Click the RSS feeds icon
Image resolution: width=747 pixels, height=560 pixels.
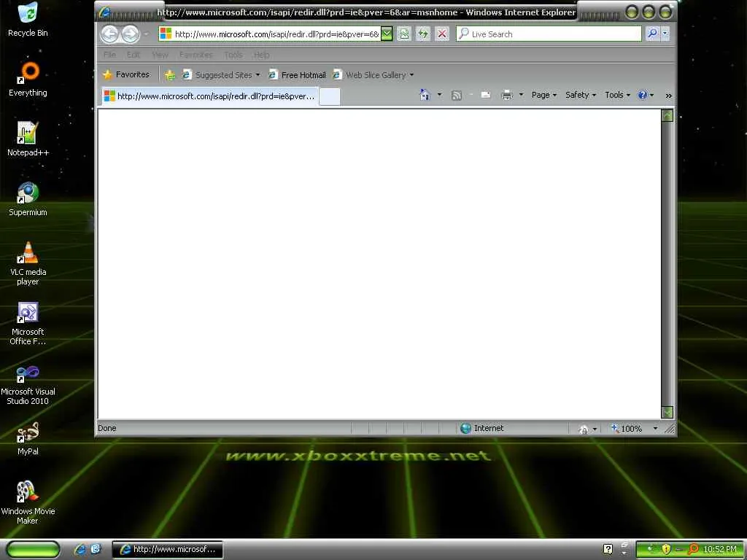[457, 96]
